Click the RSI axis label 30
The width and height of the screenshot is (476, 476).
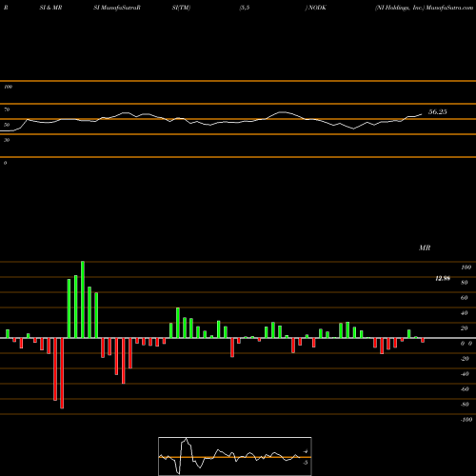coord(7,140)
